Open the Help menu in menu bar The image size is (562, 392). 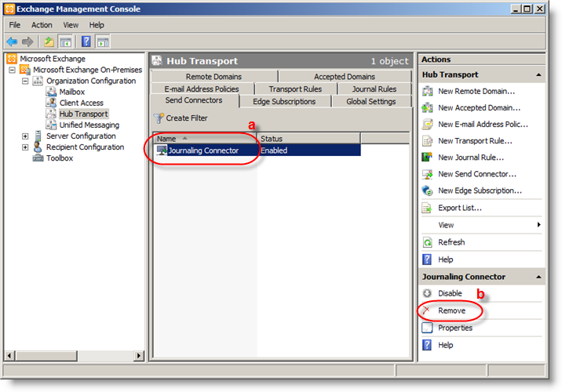97,25
